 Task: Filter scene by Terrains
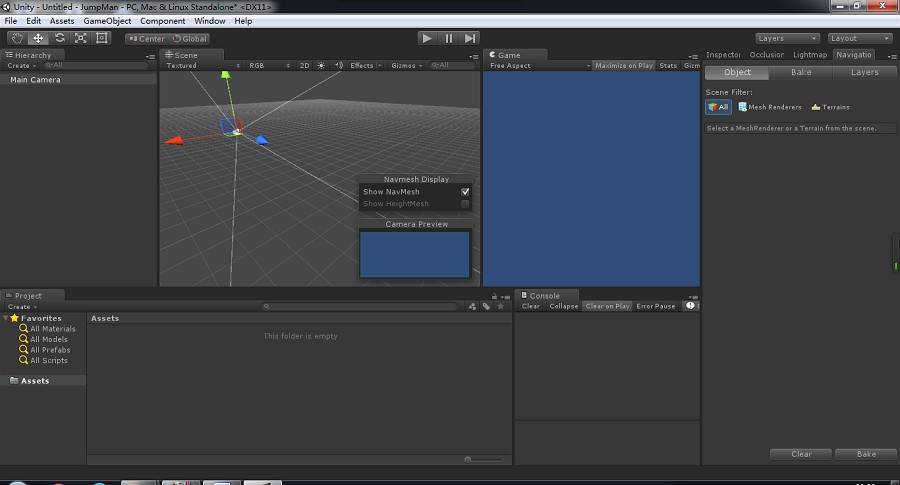(x=830, y=107)
